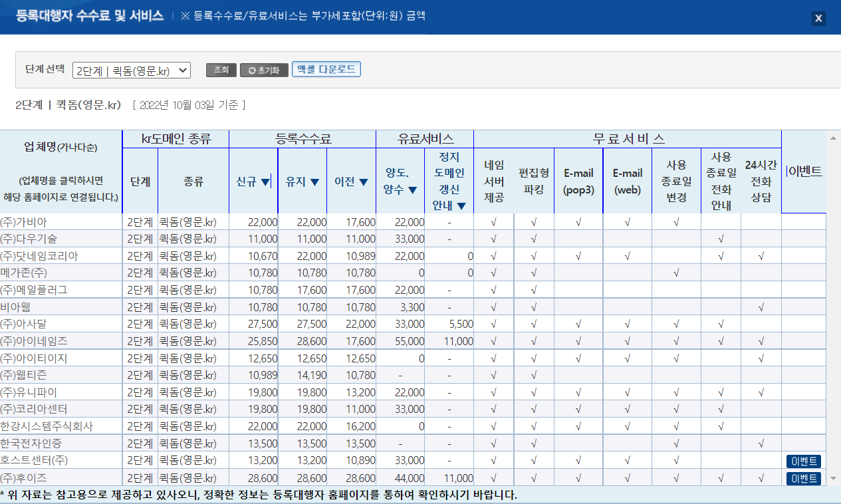The width and height of the screenshot is (841, 504).
Task: Click the 사용 종료일 변경 header
Action: click(x=676, y=181)
